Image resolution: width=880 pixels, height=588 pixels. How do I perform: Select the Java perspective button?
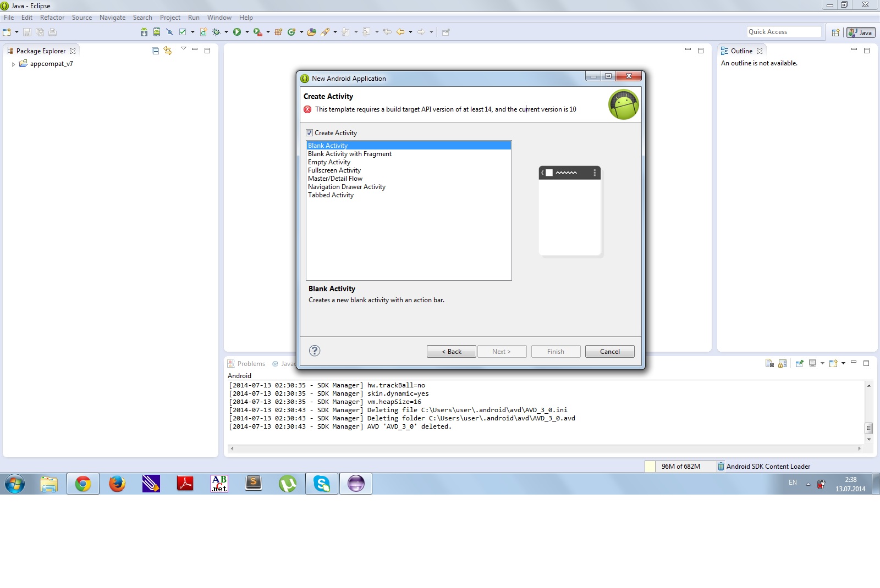click(861, 32)
